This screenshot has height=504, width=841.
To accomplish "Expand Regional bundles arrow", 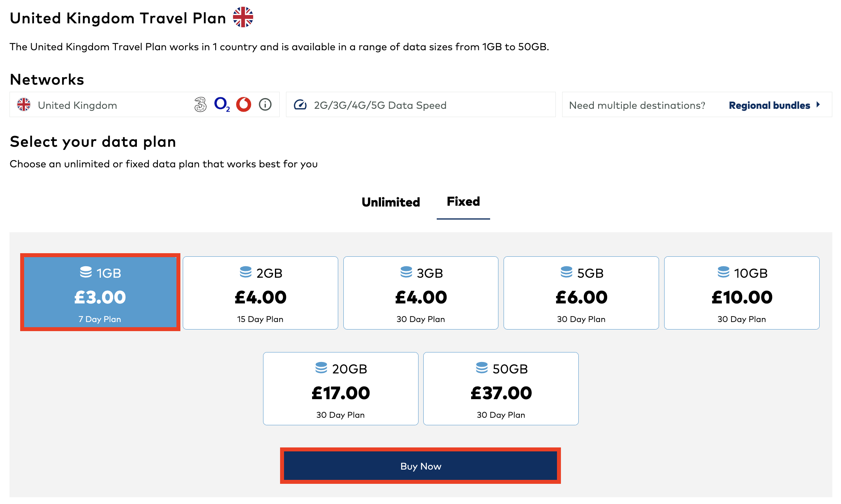I will (x=818, y=105).
